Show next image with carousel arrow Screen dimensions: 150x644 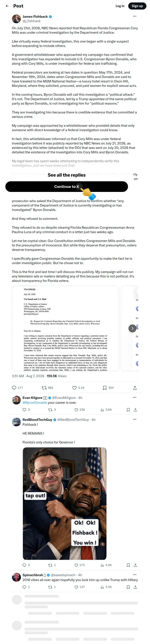pyautogui.click(x=132, y=328)
